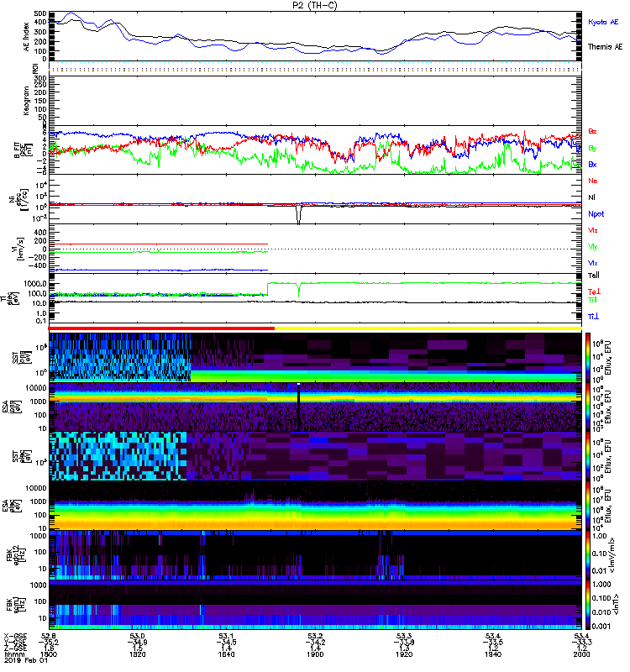Click the ESA electrons axis title
Image resolution: width=630 pixels, height=672 pixels.
10,506
